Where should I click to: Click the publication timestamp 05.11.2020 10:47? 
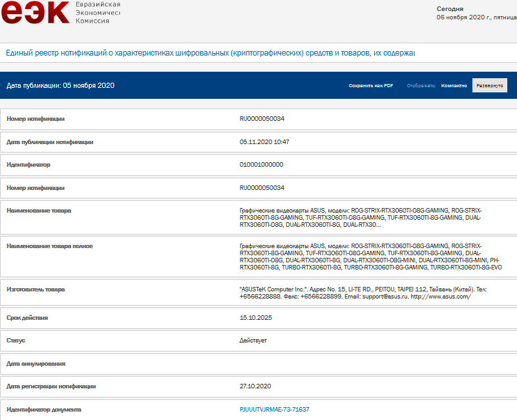[x=264, y=142]
